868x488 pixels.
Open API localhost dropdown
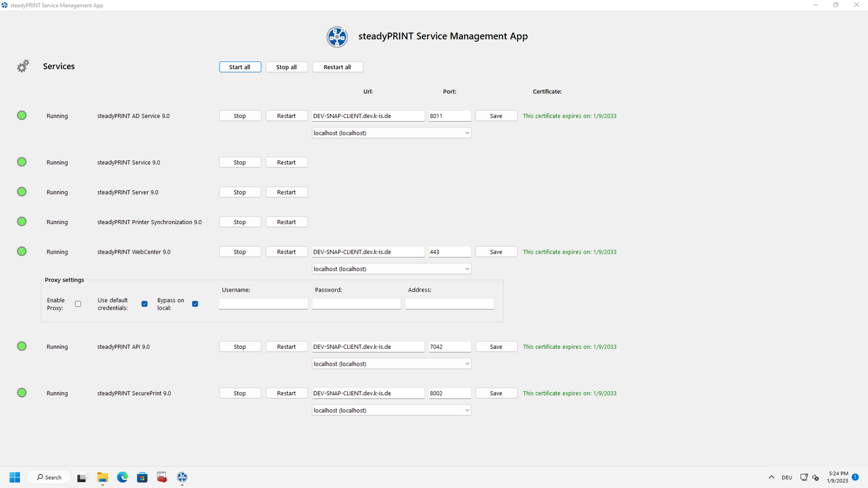tap(392, 364)
